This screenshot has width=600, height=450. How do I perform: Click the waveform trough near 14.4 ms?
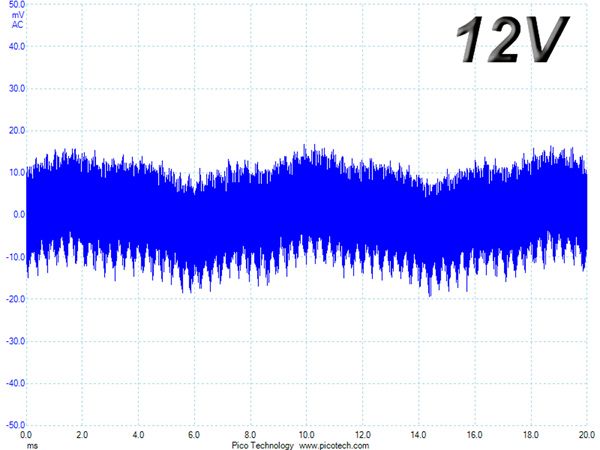(x=429, y=294)
